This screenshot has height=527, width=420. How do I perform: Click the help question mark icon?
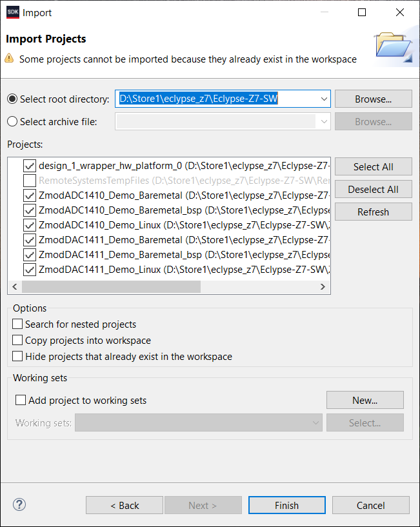point(19,504)
